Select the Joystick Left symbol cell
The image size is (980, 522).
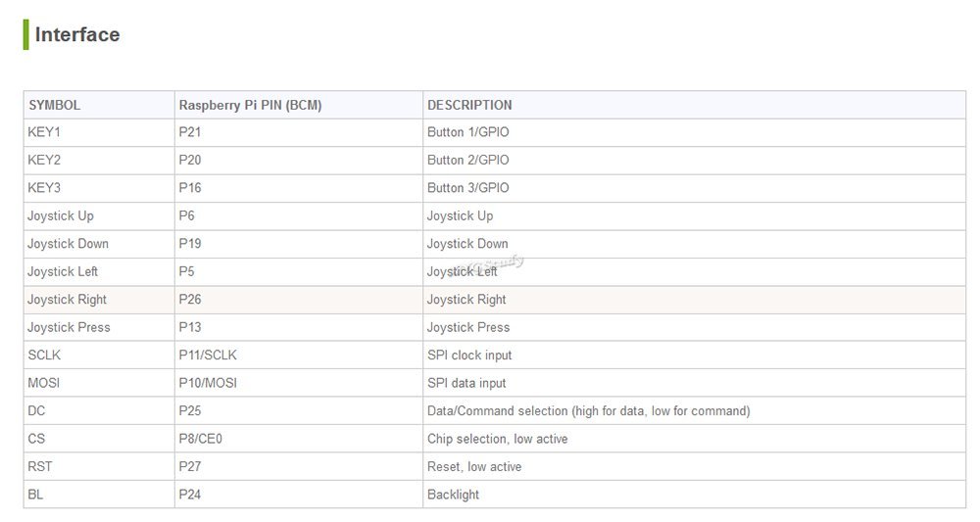[63, 271]
